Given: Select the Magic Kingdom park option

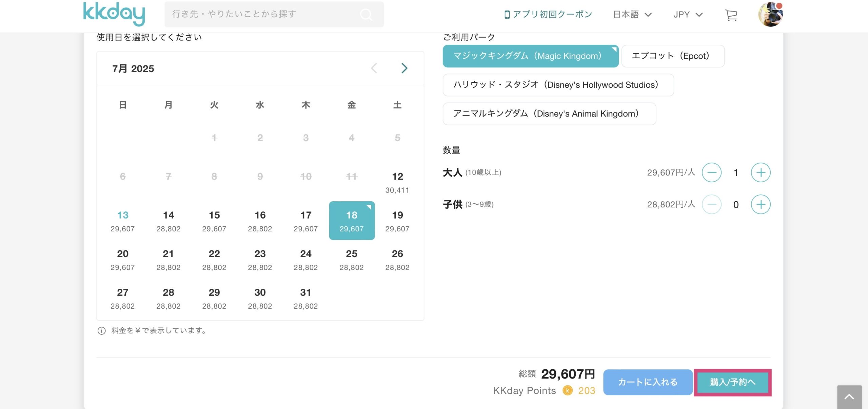Looking at the screenshot, I should (x=531, y=56).
